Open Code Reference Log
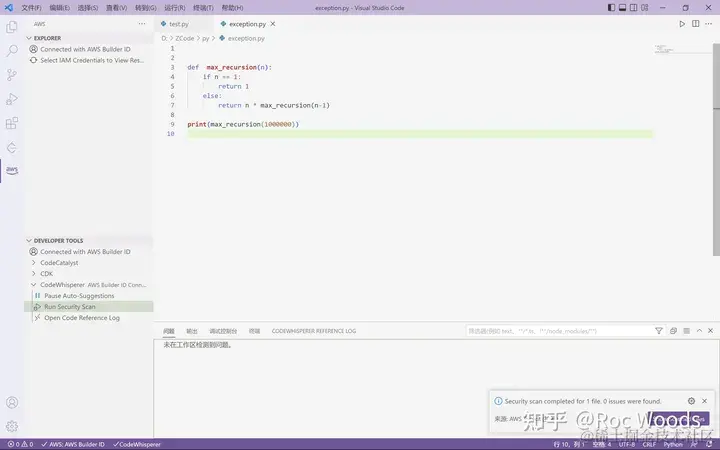 82,318
